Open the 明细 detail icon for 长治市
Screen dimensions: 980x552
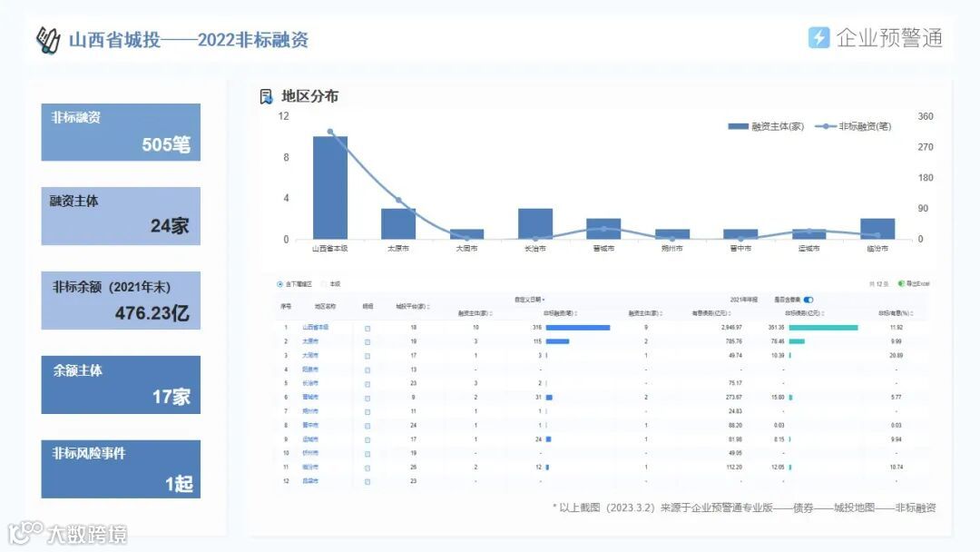point(367,384)
